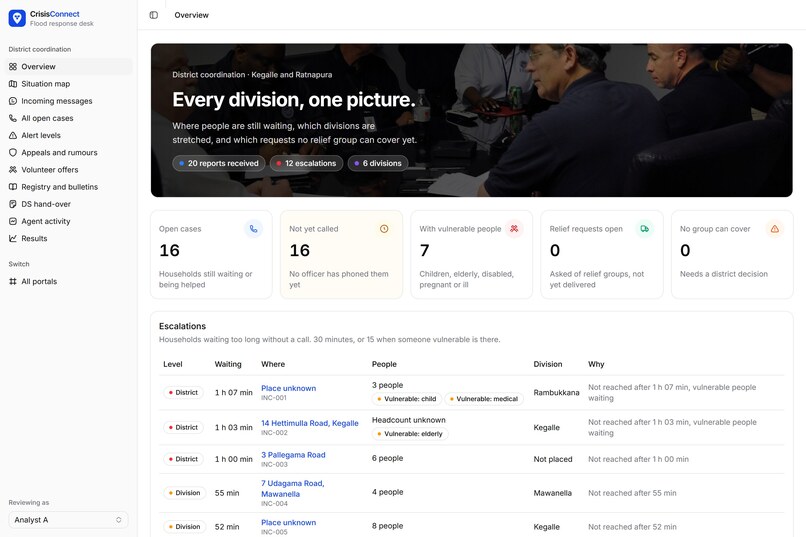Image resolution: width=806 pixels, height=537 pixels.
Task: Click the District badge in INC-001 row
Action: [x=183, y=393]
